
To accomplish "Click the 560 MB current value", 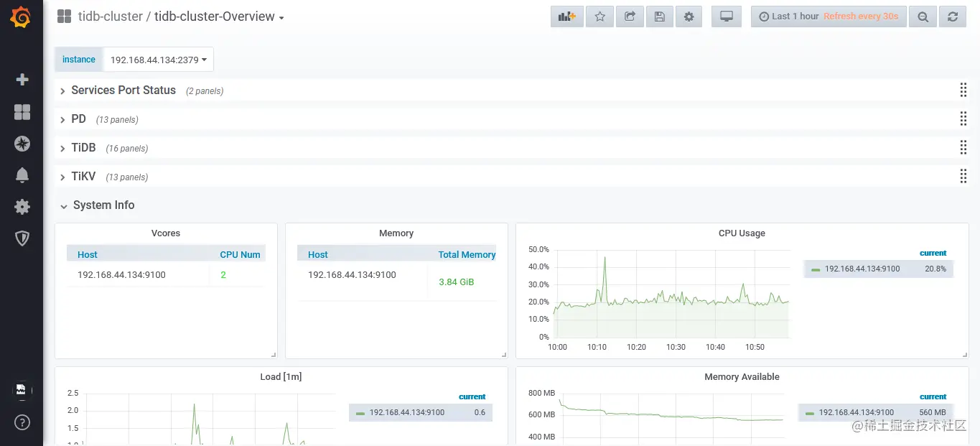I will click(x=933, y=412).
